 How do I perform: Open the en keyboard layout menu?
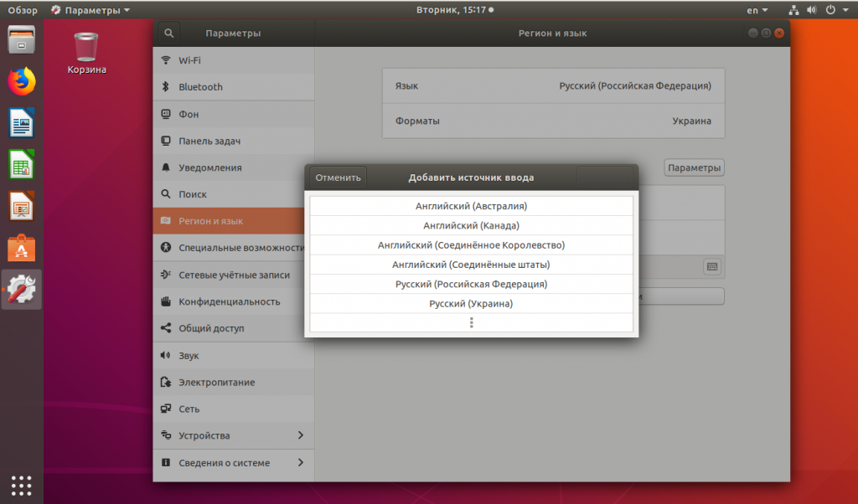coord(757,10)
